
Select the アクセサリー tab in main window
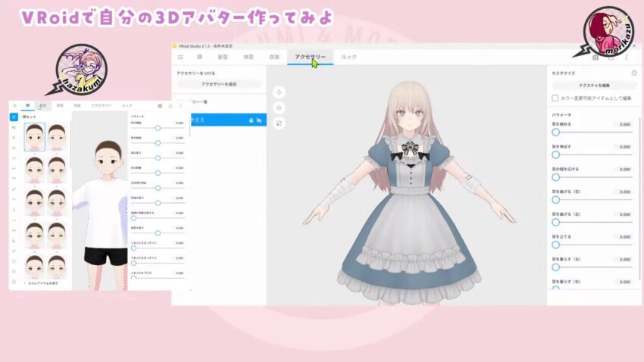tap(310, 57)
